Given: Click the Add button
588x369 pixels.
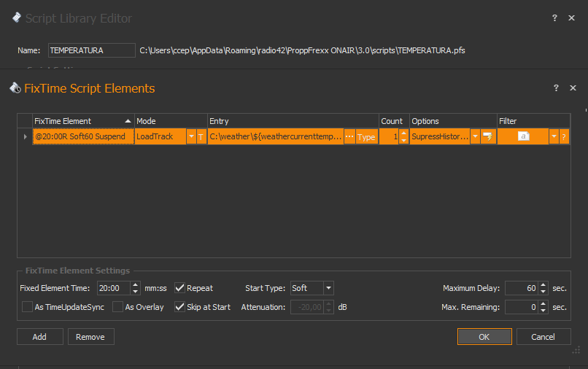Looking at the screenshot, I should [x=39, y=337].
